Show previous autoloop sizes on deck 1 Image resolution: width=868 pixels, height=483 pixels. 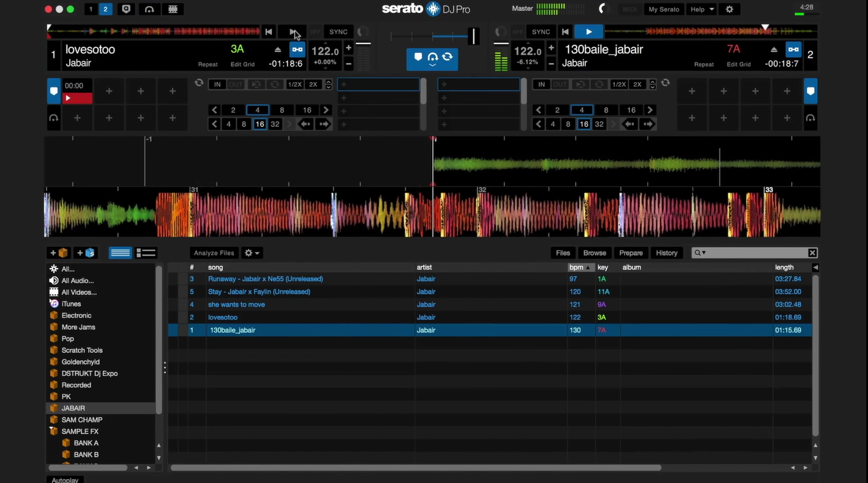(x=214, y=110)
